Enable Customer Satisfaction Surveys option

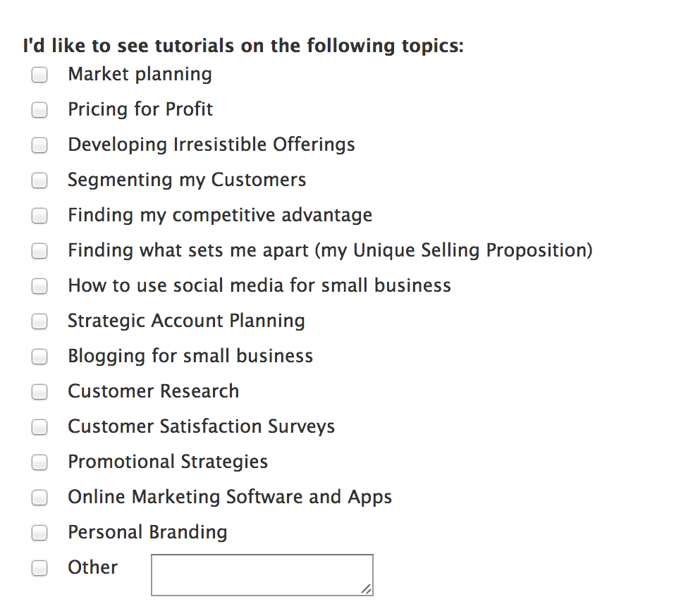[39, 427]
